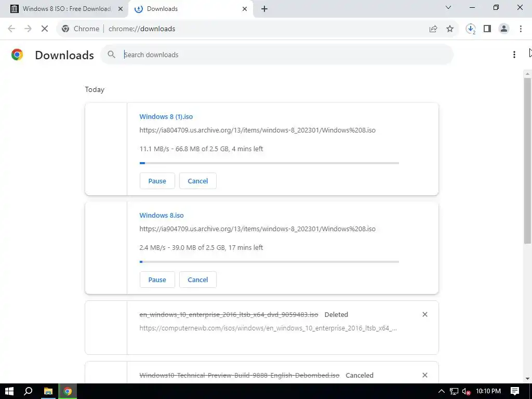Pause the Windows 8.iso download
Screen dimensions: 532x399
[157, 280]
